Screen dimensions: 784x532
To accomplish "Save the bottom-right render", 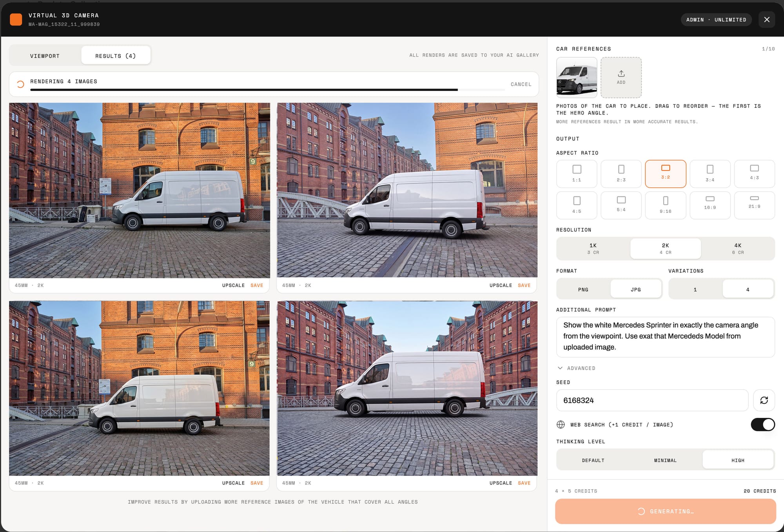I will 524,483.
